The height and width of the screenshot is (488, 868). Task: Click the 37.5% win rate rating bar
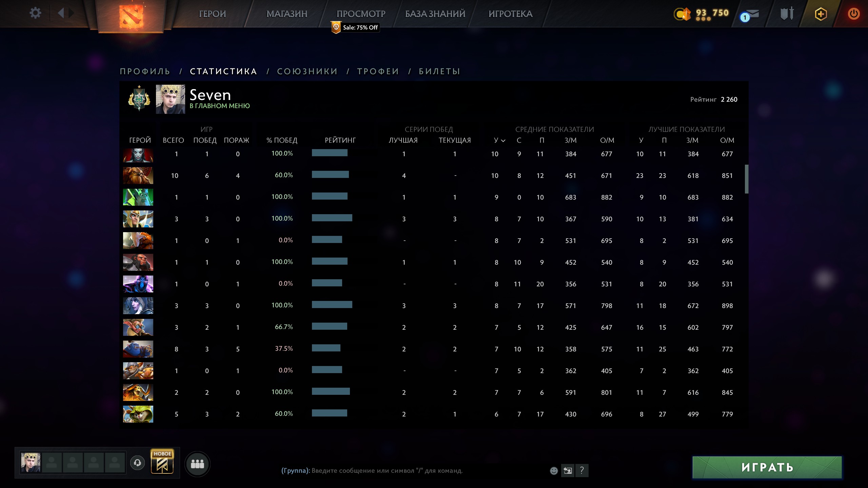coord(326,348)
